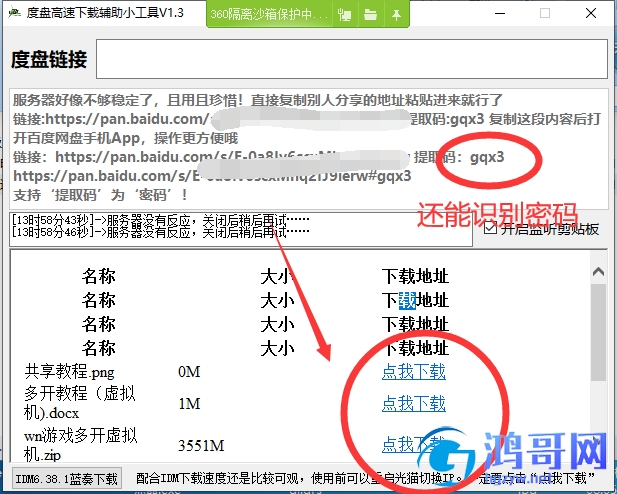Click the 度盘链接 input field
Image resolution: width=617 pixels, height=494 pixels.
352,59
